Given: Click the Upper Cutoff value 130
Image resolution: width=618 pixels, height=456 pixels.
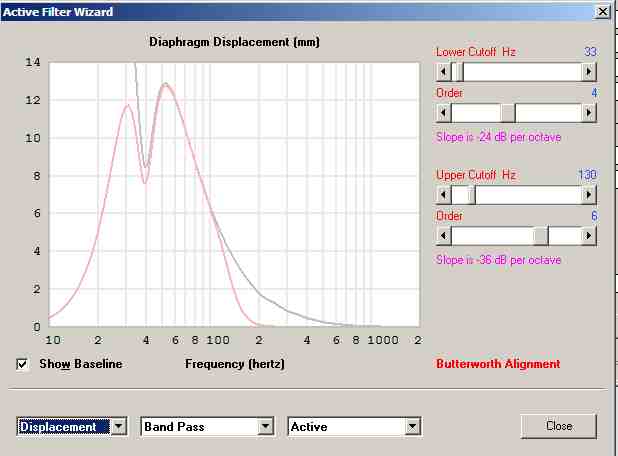Looking at the screenshot, I should pyautogui.click(x=587, y=175).
